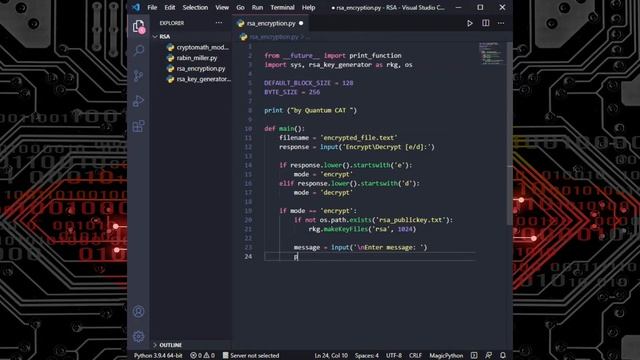
Task: Click line number 24 in gutter
Action: pyautogui.click(x=248, y=257)
